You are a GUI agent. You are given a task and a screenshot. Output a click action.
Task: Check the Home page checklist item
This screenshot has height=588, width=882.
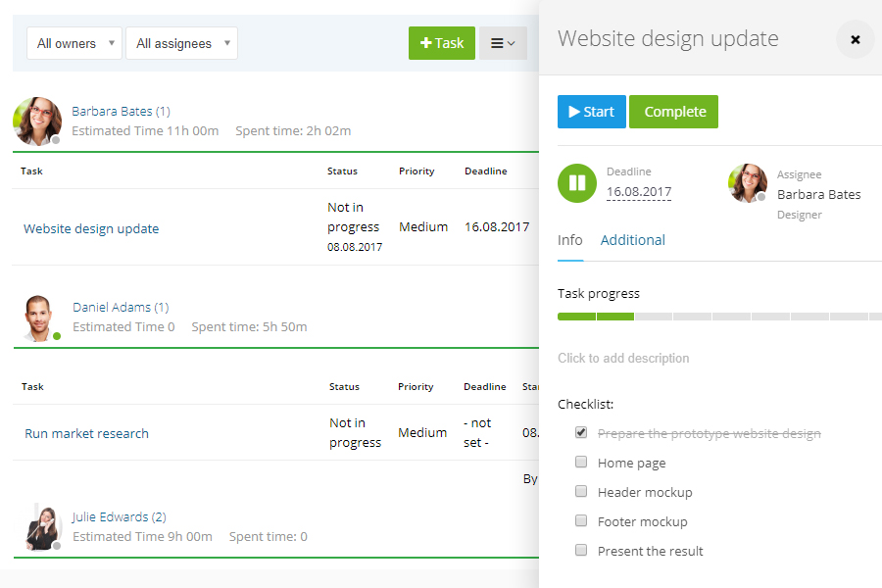pos(581,462)
